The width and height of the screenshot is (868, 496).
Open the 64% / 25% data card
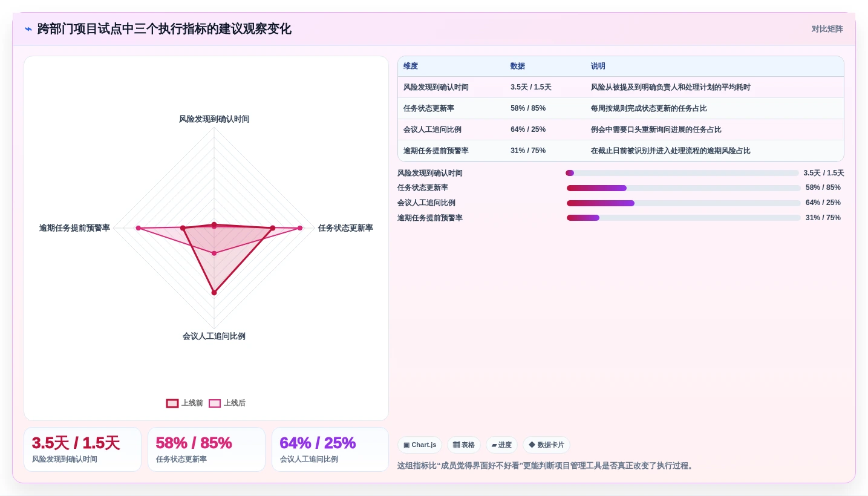[x=330, y=449]
